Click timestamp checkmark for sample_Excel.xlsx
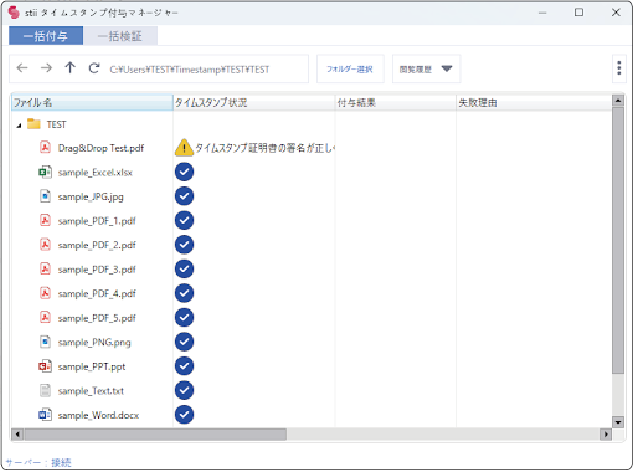 [x=184, y=172]
